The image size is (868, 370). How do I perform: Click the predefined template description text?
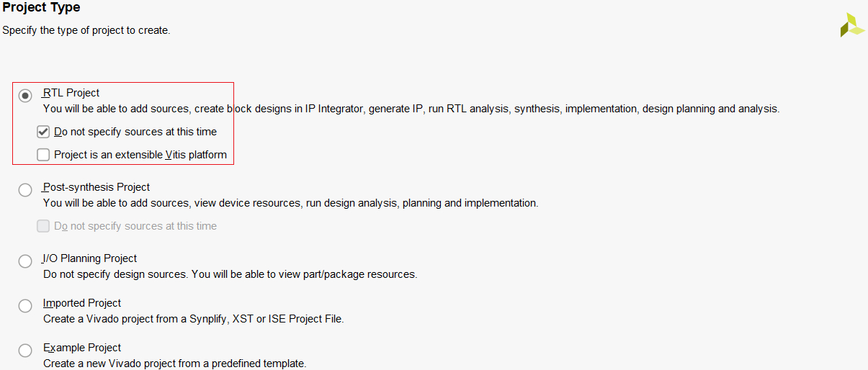tap(174, 364)
